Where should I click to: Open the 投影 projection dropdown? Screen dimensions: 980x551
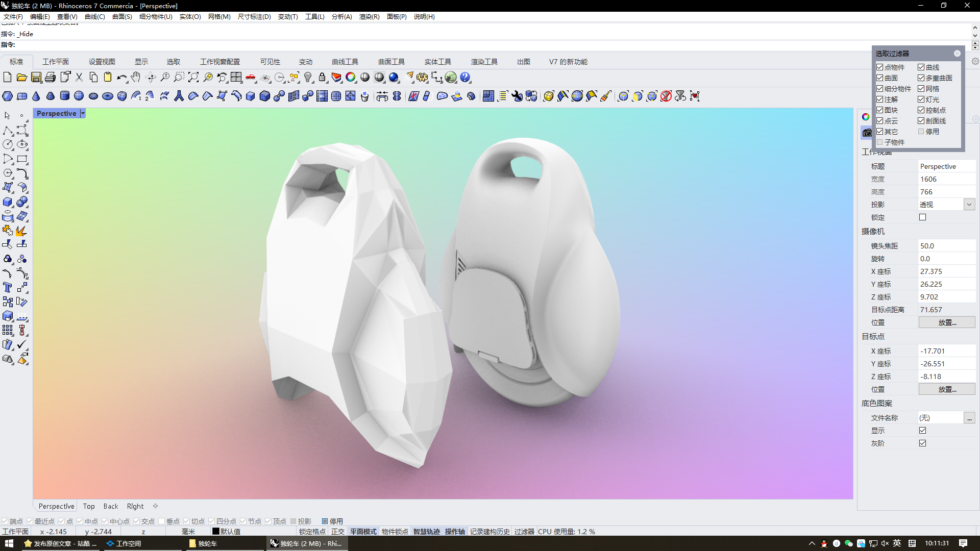coord(969,205)
